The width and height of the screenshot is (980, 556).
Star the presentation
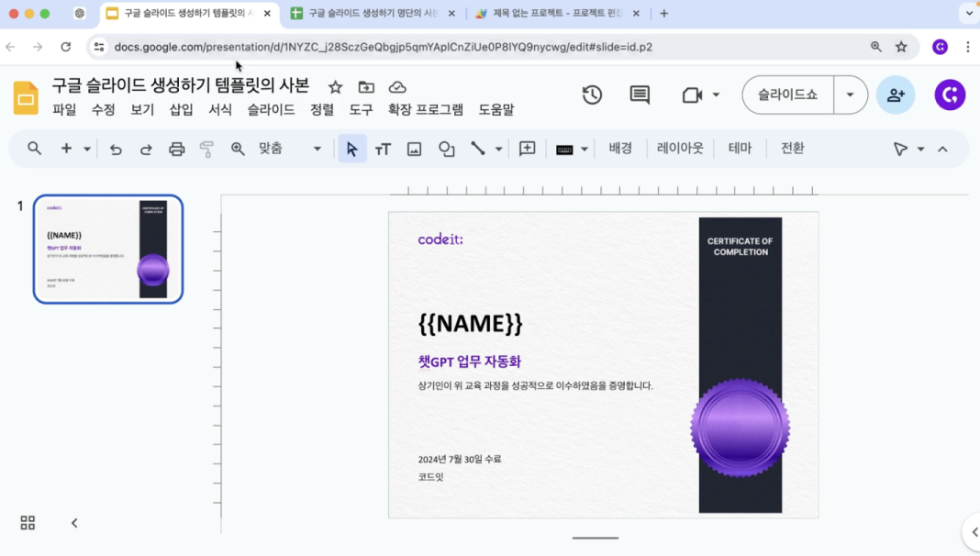tap(335, 85)
